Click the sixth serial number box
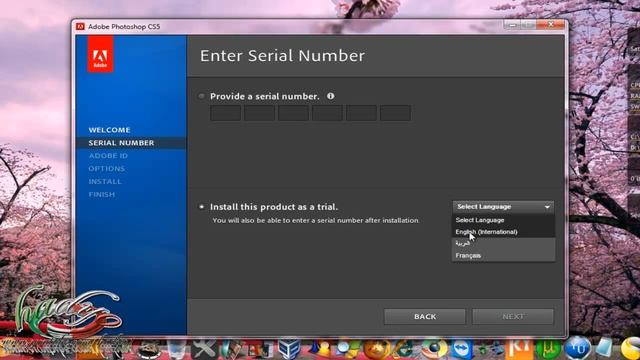640x360 pixels. coord(396,113)
